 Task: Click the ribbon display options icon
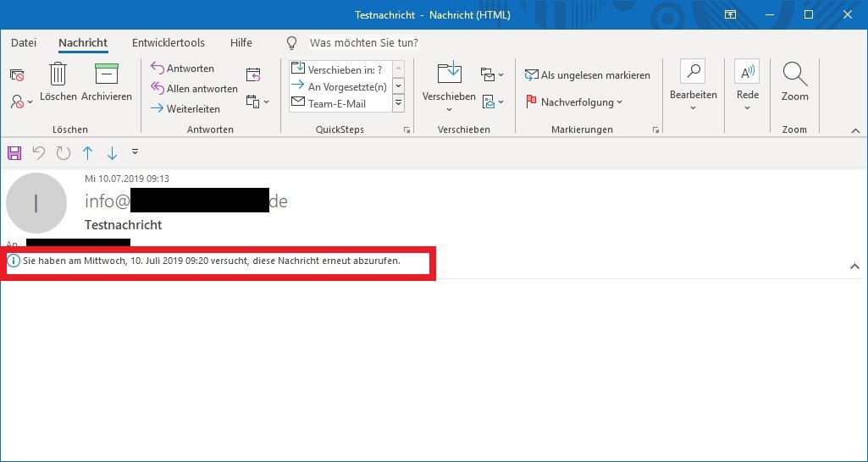point(731,15)
